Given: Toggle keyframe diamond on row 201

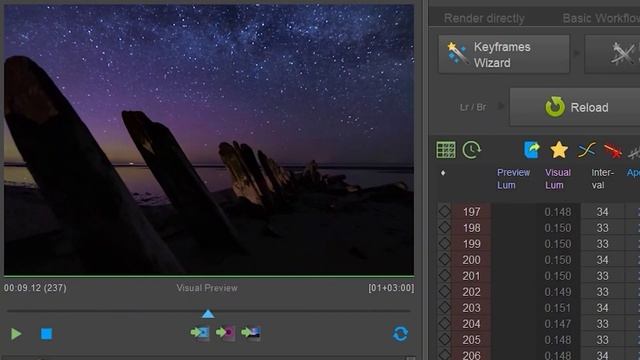Looking at the screenshot, I should pyautogui.click(x=444, y=275).
